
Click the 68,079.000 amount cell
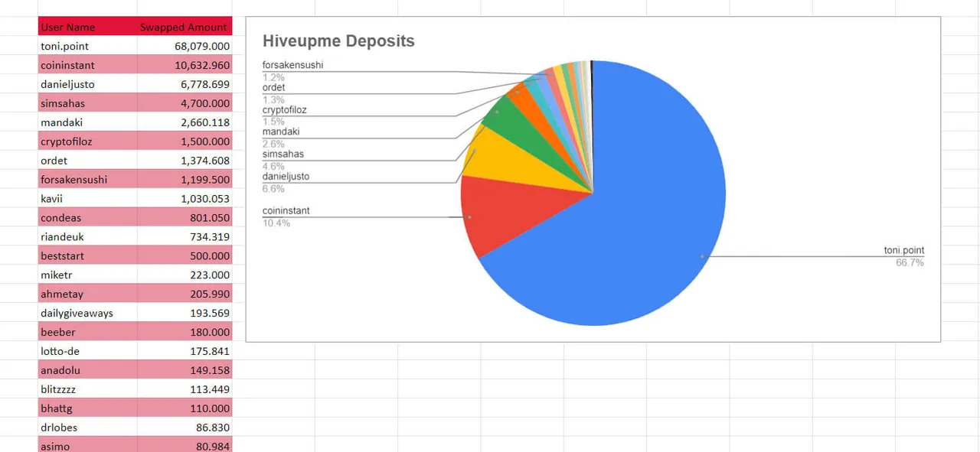(x=185, y=46)
